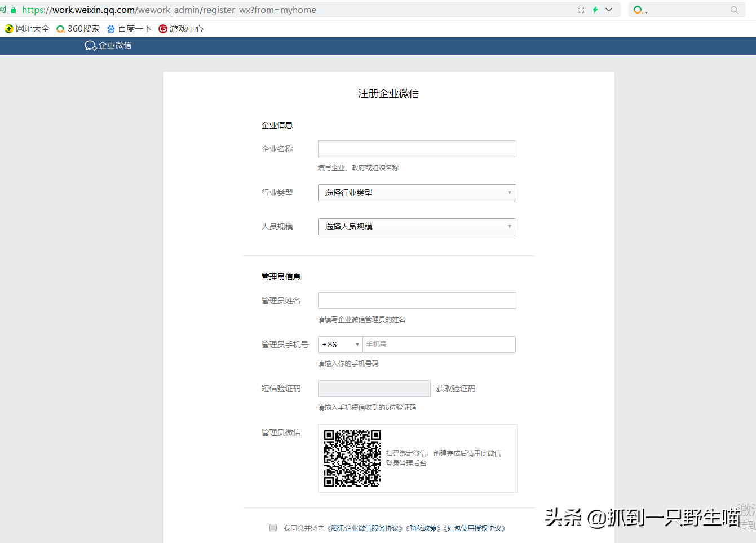Open the QR code icon in address bar

[x=581, y=10]
